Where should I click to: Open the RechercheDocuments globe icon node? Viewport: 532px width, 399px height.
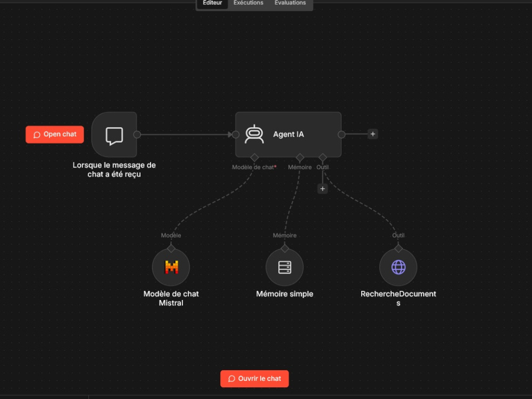[x=398, y=268]
